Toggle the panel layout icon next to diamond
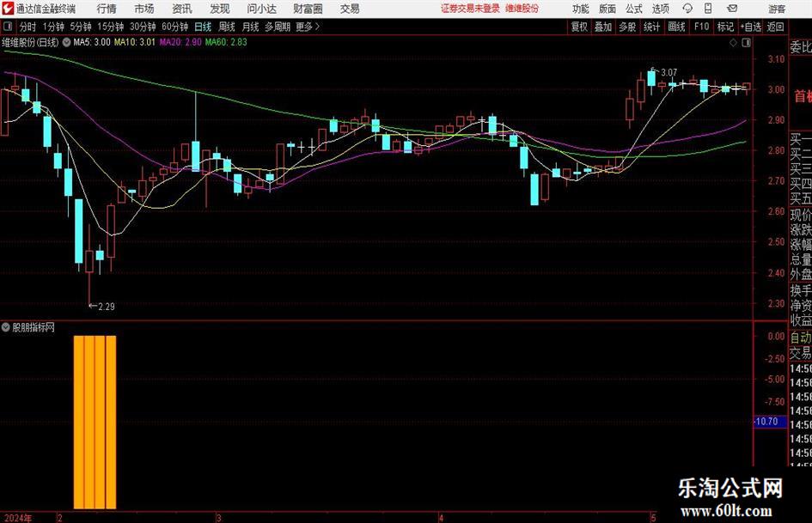The height and width of the screenshot is (523, 812). (x=746, y=43)
